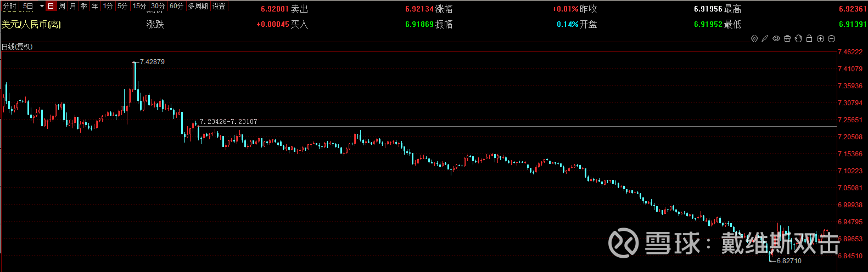868x272 pixels.
Task: Select the 日 daily period tab
Action: [x=51, y=6]
